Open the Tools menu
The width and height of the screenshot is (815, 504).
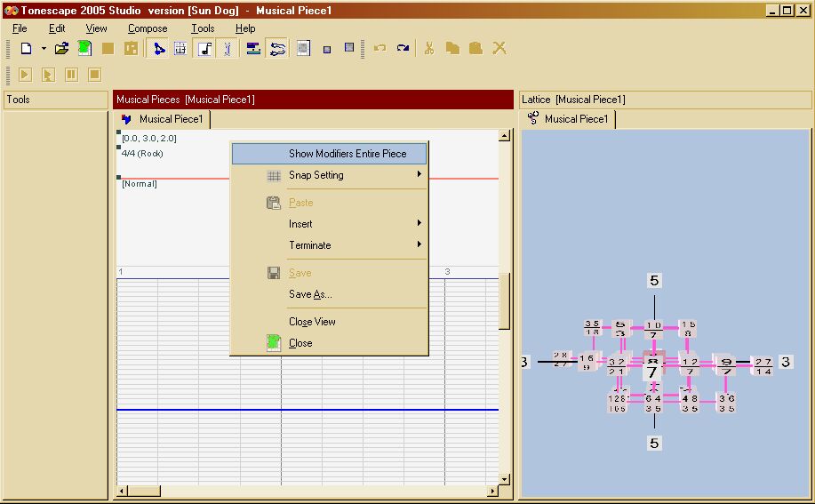[203, 28]
